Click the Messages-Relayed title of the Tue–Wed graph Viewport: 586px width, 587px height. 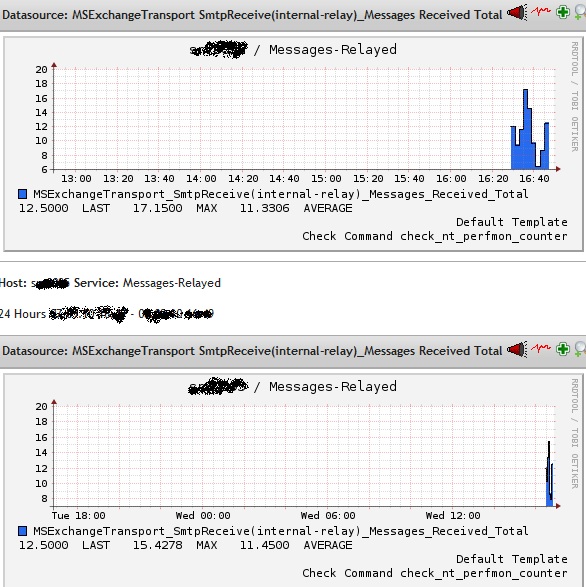pos(333,386)
